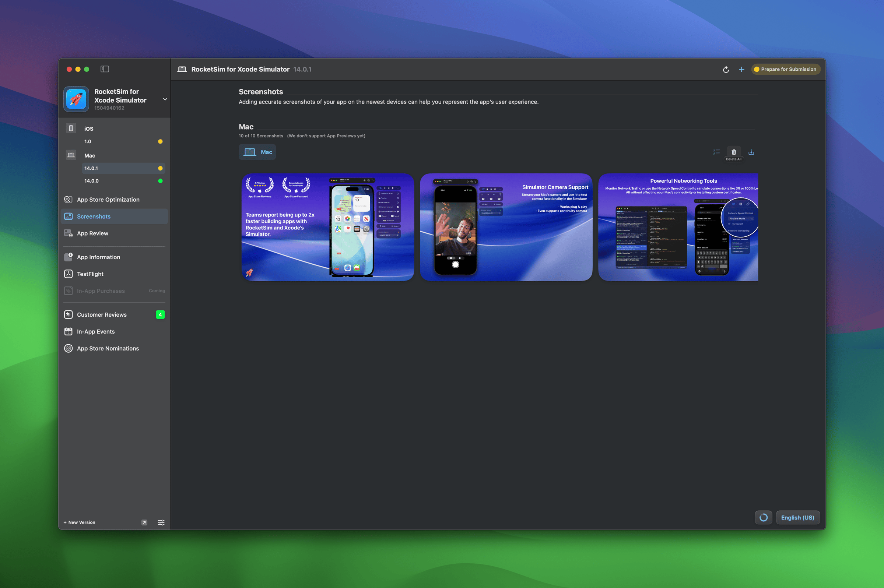
Task: Click the Screenshots sidebar icon
Action: pos(68,216)
